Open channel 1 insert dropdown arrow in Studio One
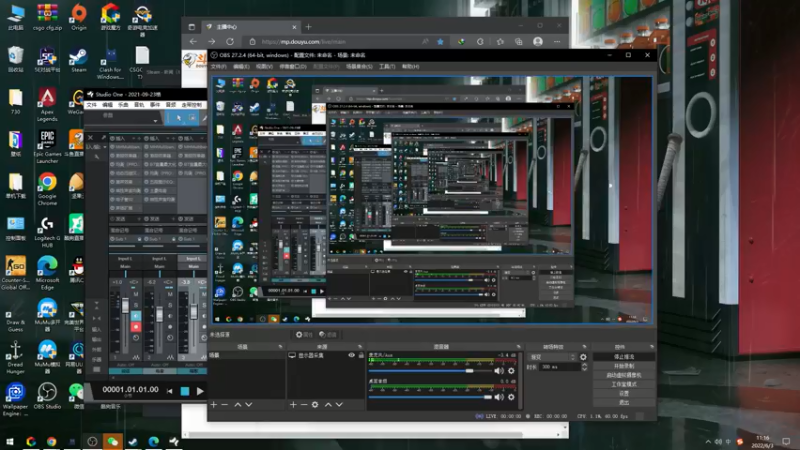This screenshot has height=450, width=800. click(135, 138)
